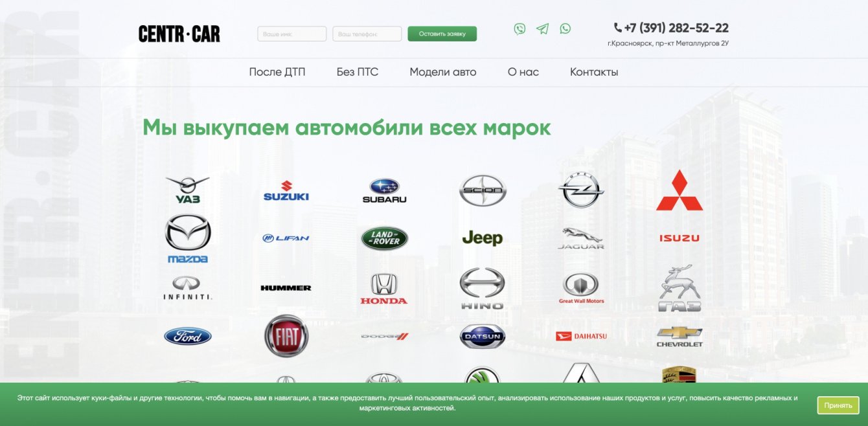Select the Daihatsu brand logo
Viewport: 868px width, 426px height.
(x=581, y=336)
